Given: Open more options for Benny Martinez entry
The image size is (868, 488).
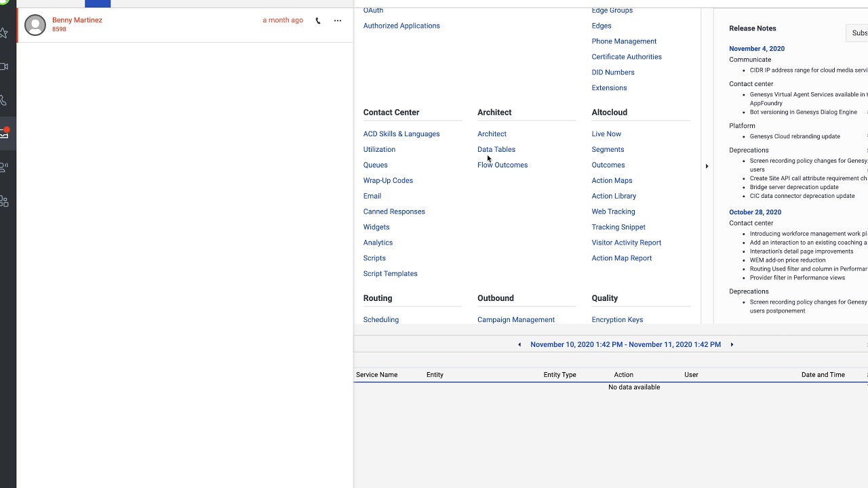Looking at the screenshot, I should (x=338, y=20).
